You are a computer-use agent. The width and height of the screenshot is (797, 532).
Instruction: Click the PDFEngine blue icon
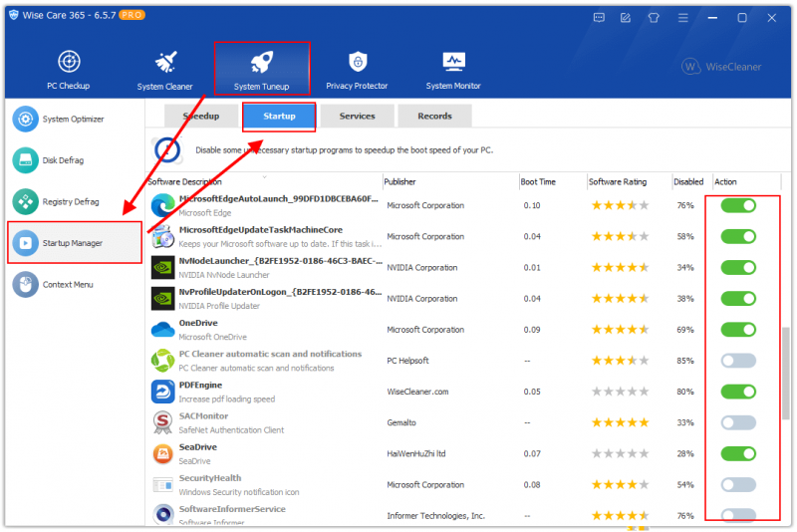(x=163, y=392)
